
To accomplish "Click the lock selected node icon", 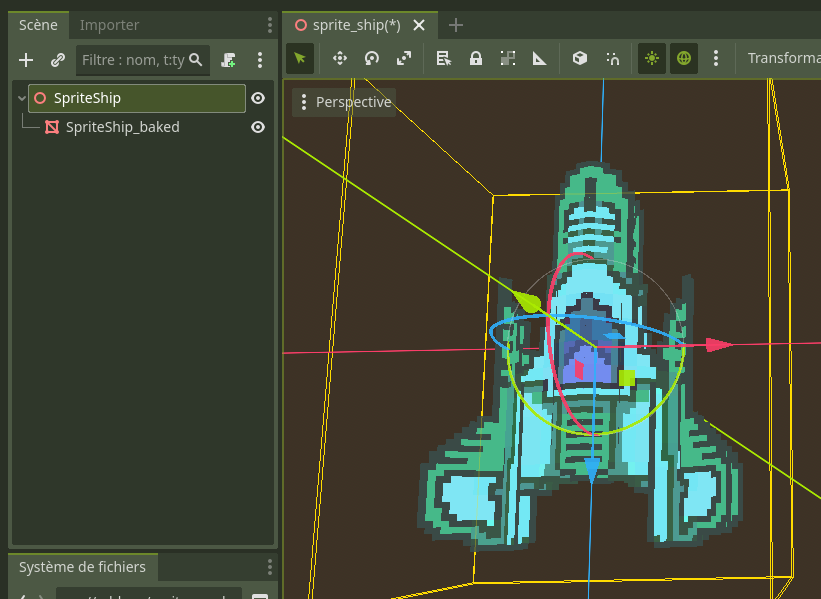I will (x=476, y=58).
